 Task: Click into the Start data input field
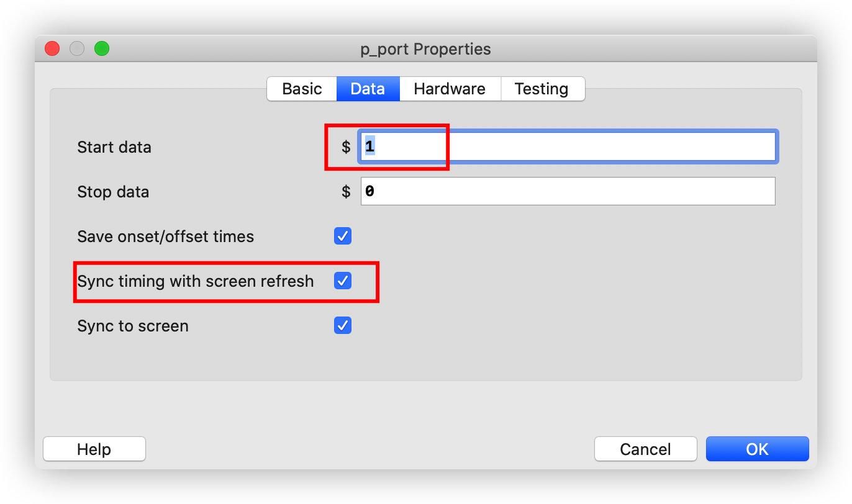click(568, 147)
